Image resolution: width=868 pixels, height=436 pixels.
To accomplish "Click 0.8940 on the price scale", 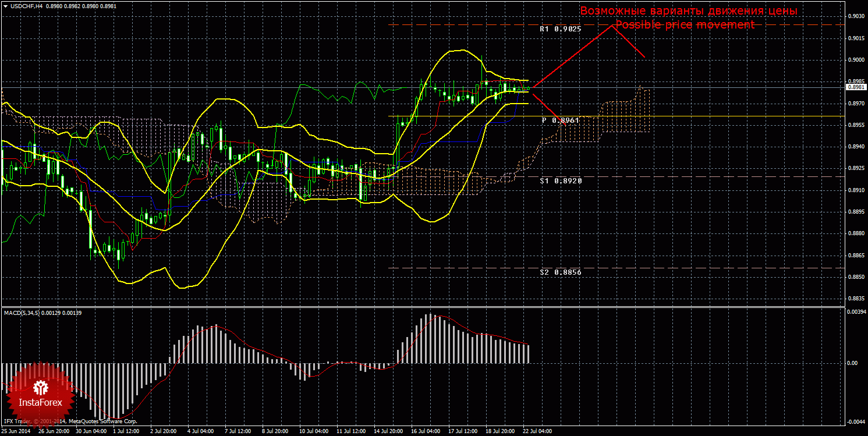I will (856, 147).
